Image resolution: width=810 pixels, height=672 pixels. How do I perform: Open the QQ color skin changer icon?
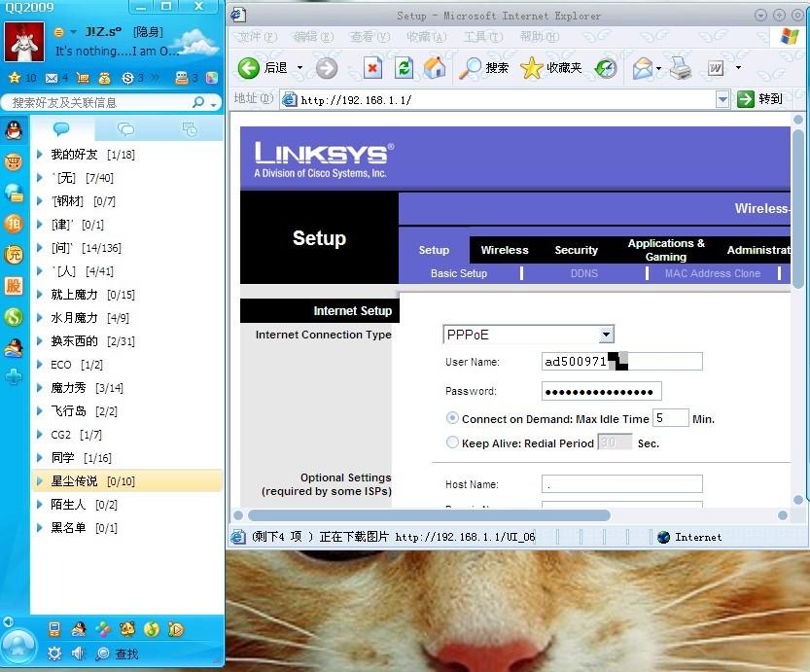click(x=212, y=78)
